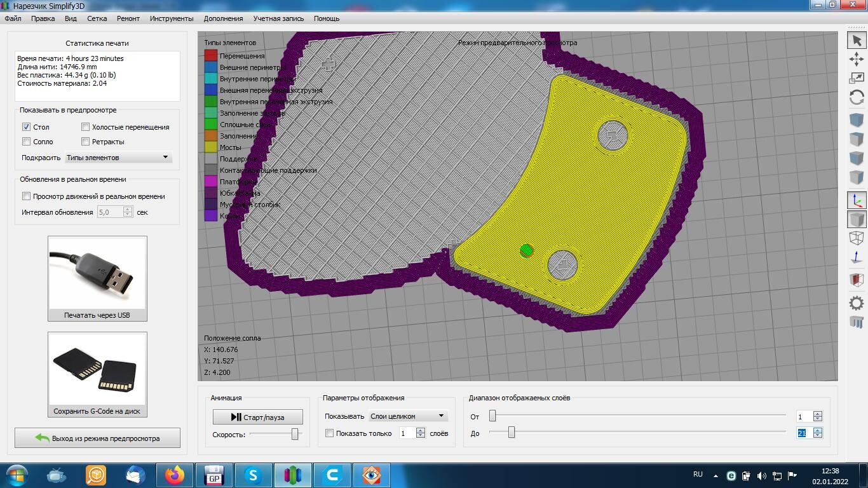This screenshot has width=868, height=488.
Task: Enable Холостые перемещения checkbox
Action: 85,127
